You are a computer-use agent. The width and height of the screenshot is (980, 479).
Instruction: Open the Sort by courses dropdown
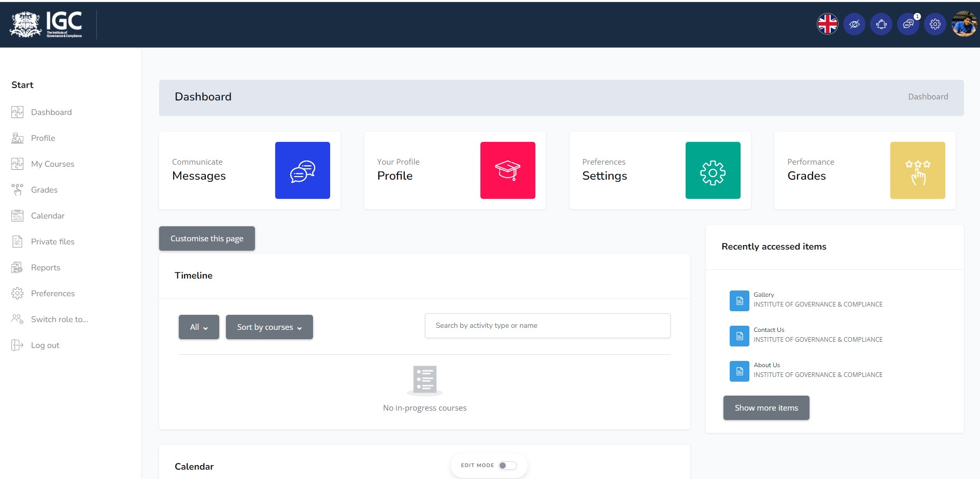tap(269, 327)
